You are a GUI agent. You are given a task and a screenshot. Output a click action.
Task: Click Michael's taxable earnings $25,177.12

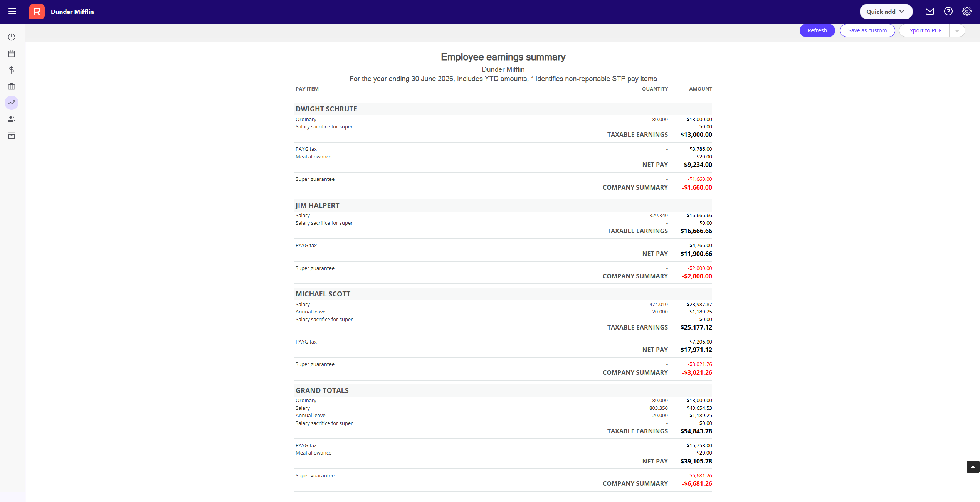(696, 328)
